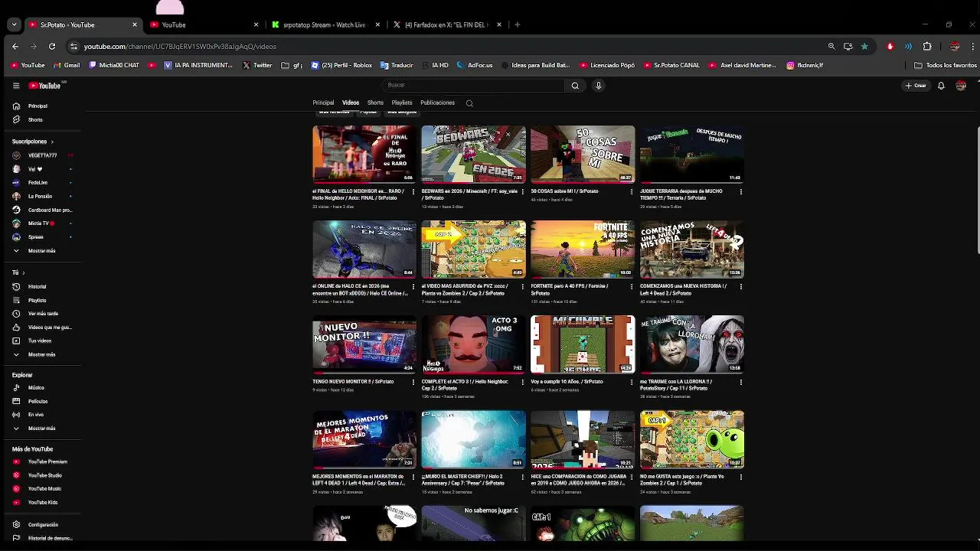The image size is (980, 551).
Task: Open Mictia TV subscription channel
Action: coord(38,223)
